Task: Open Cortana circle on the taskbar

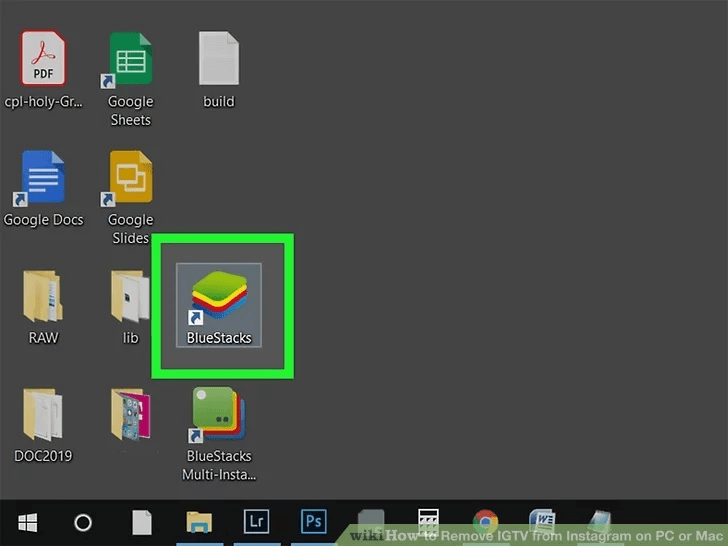Action: click(83, 522)
